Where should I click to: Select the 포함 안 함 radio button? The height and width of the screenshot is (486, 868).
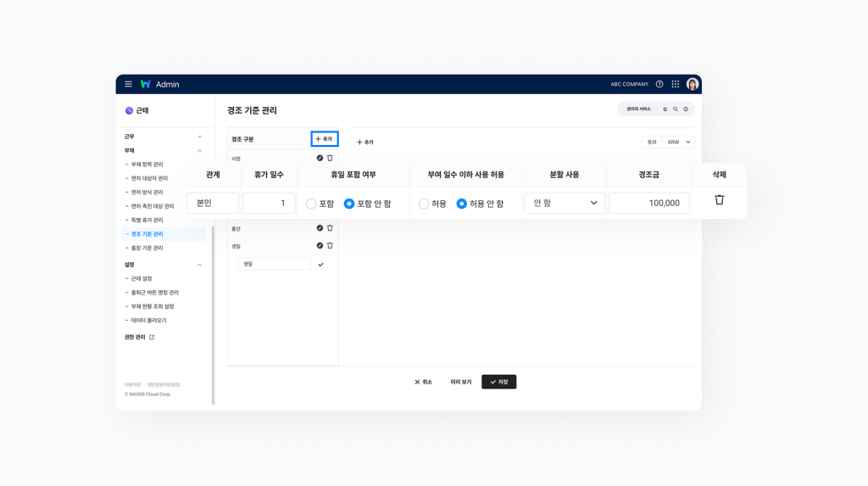tap(349, 204)
